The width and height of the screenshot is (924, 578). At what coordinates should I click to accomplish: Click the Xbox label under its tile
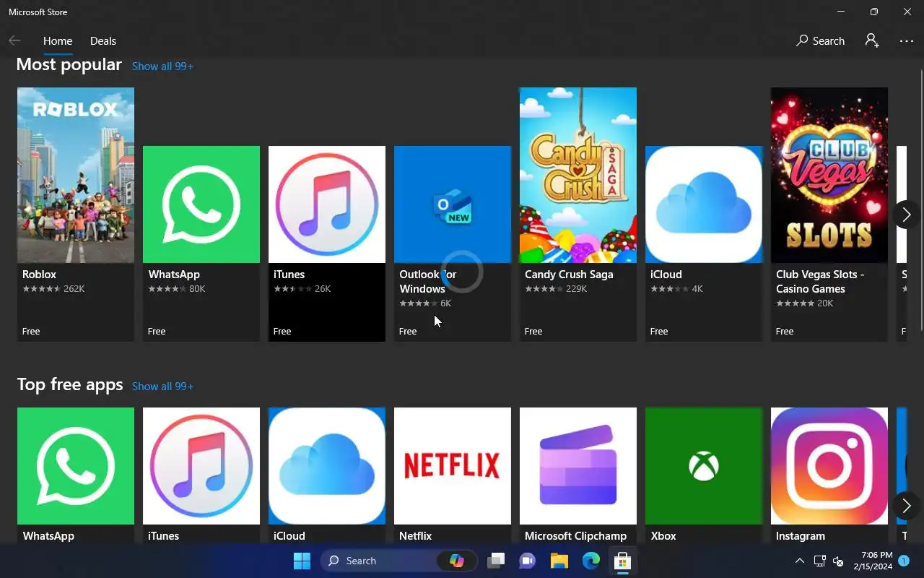pos(663,536)
